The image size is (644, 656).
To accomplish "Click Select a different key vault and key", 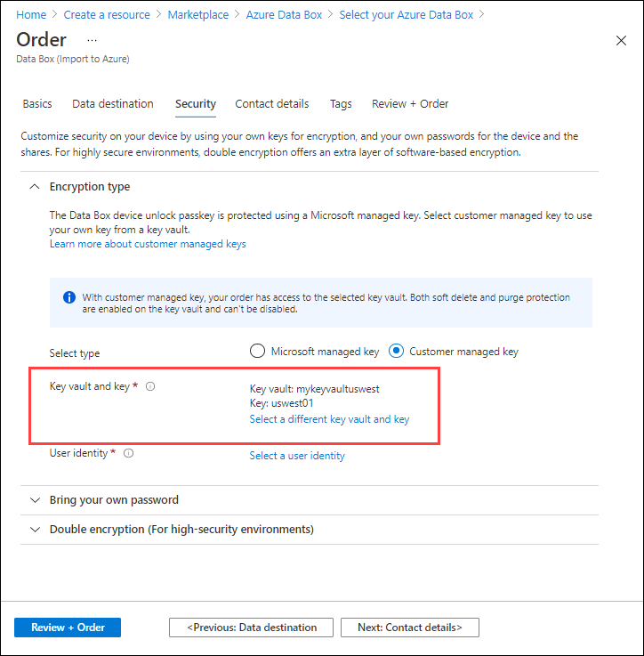I will click(329, 419).
